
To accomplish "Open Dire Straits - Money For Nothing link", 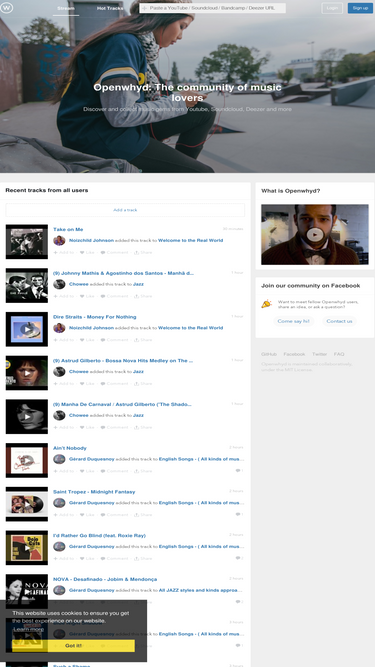I will 94,317.
